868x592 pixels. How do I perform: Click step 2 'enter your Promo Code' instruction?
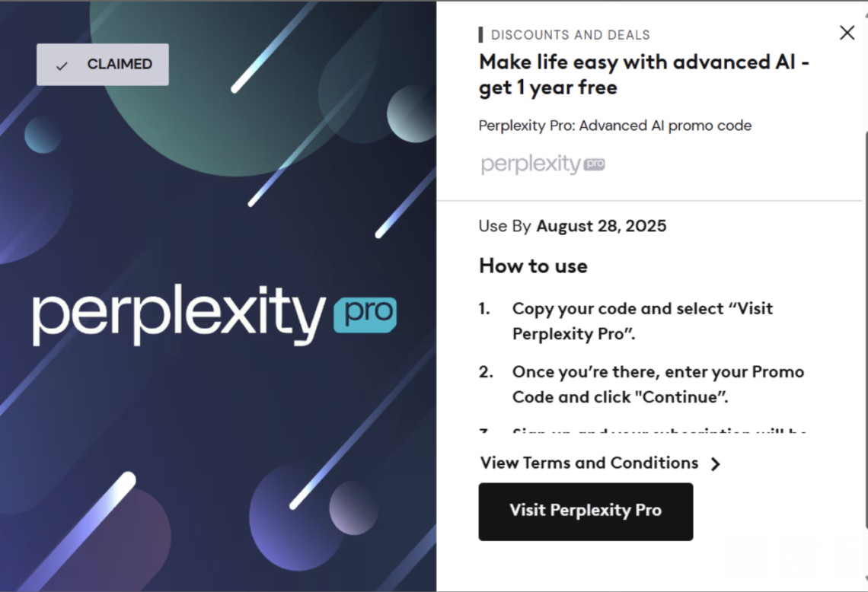click(x=657, y=384)
